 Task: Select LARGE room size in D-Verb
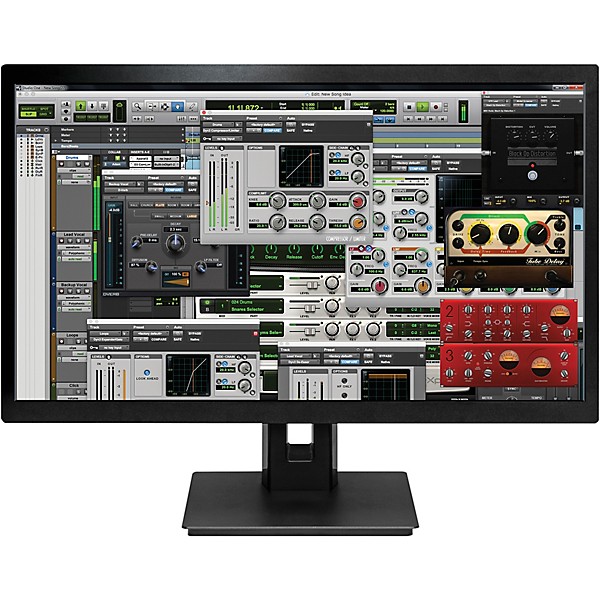pos(191,217)
